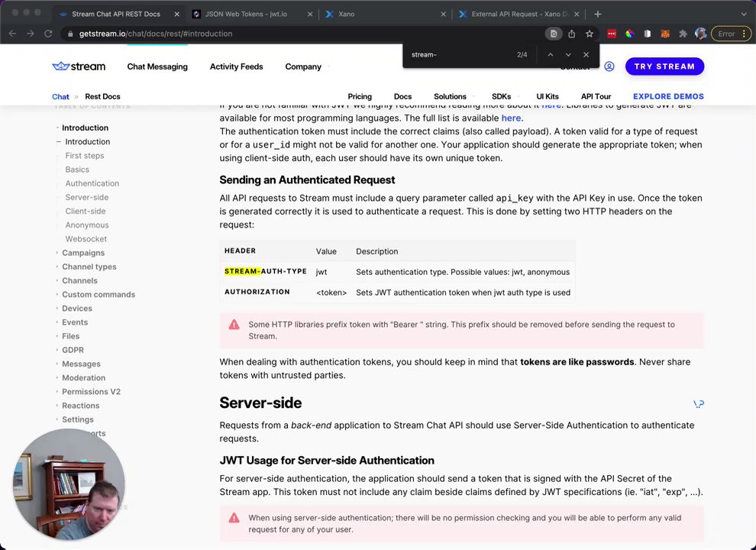Close the Xano tab
The width and height of the screenshot is (756, 550).
[x=443, y=14]
